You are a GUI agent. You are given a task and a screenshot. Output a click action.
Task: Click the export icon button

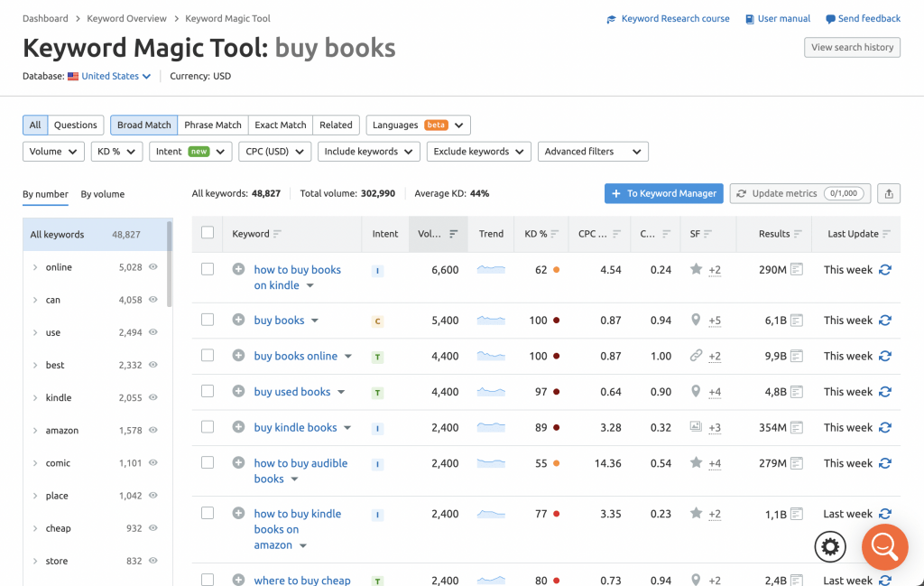coord(889,193)
